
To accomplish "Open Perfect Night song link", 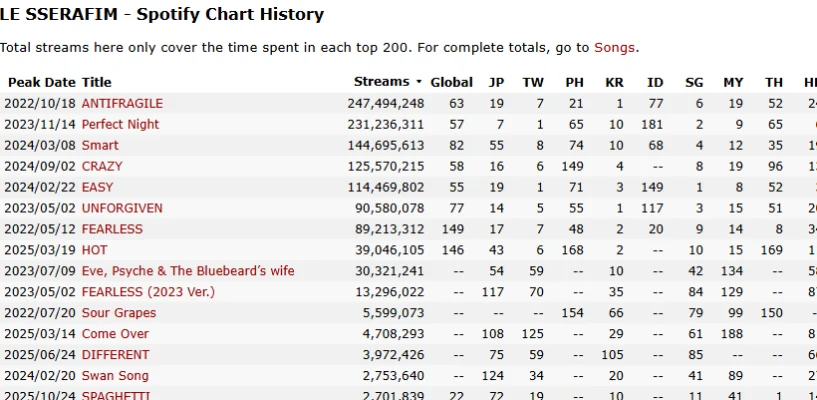I will (120, 124).
